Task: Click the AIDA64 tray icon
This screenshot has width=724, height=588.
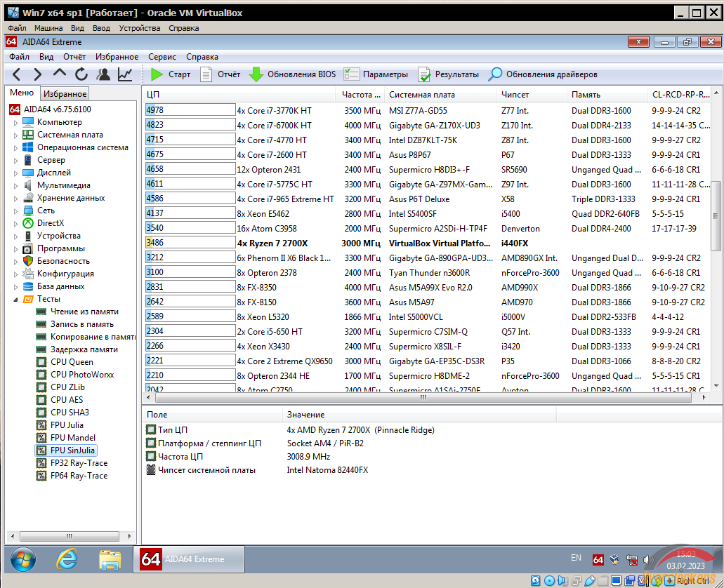Action: [x=598, y=559]
